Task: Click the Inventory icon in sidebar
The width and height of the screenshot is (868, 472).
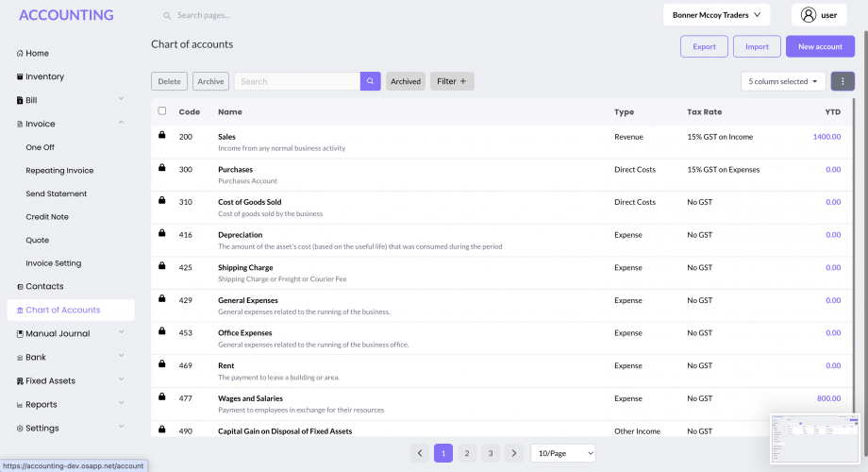Action: 20,76
